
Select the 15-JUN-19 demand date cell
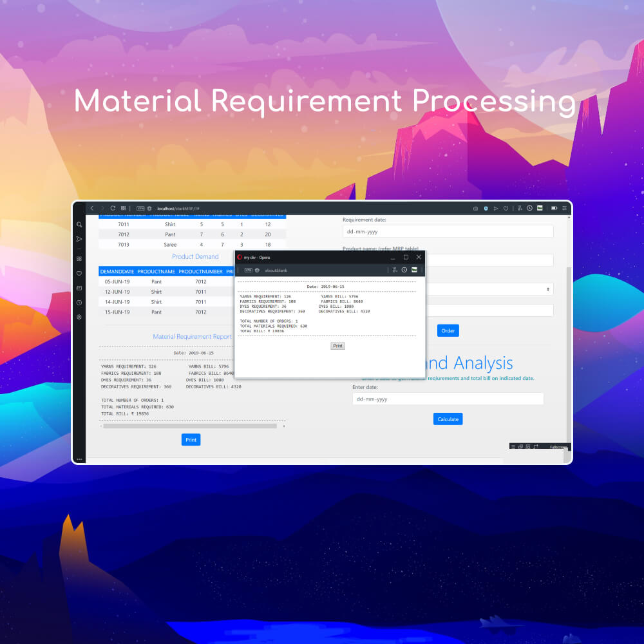117,312
